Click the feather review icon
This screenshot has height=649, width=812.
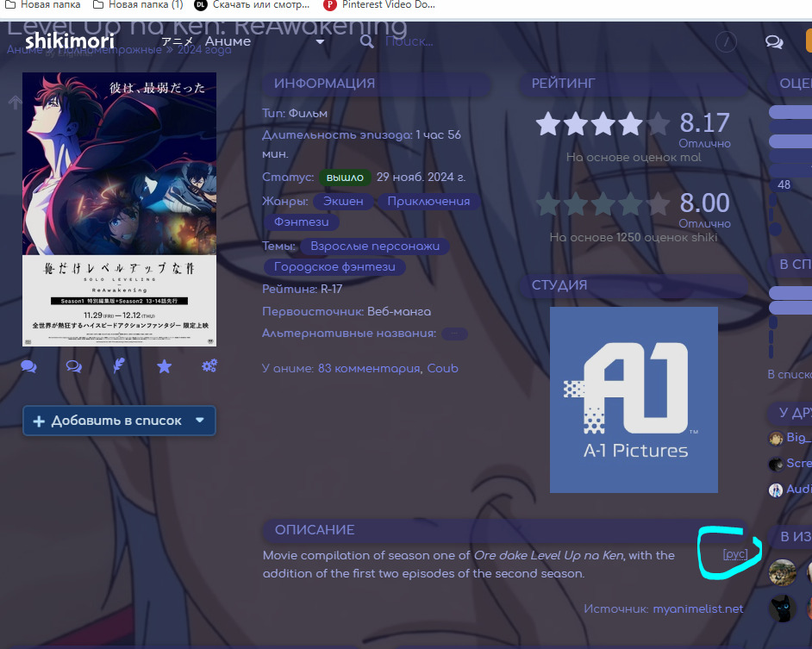(120, 366)
